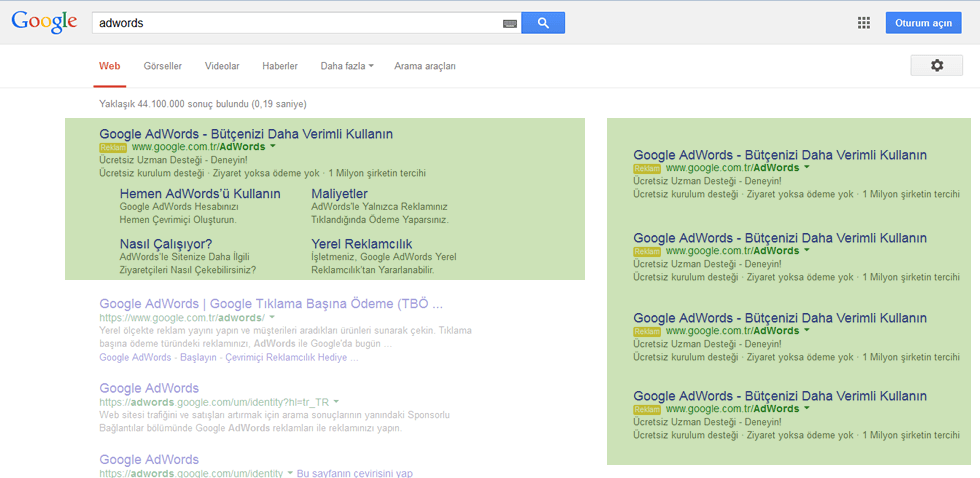Screen dimensions: 980x478
Task: Open Arama araçları search tools
Action: pyautogui.click(x=425, y=66)
